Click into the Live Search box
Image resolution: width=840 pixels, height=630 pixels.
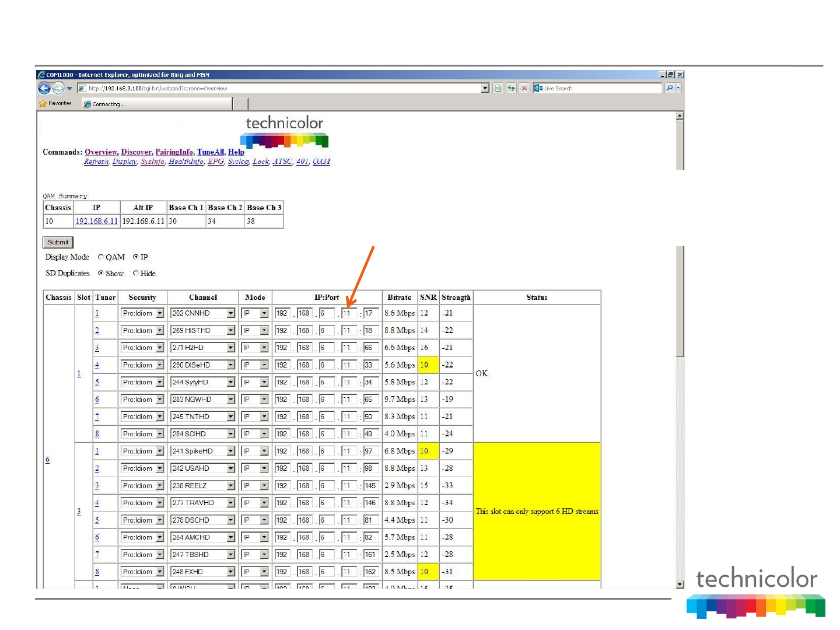pos(603,89)
